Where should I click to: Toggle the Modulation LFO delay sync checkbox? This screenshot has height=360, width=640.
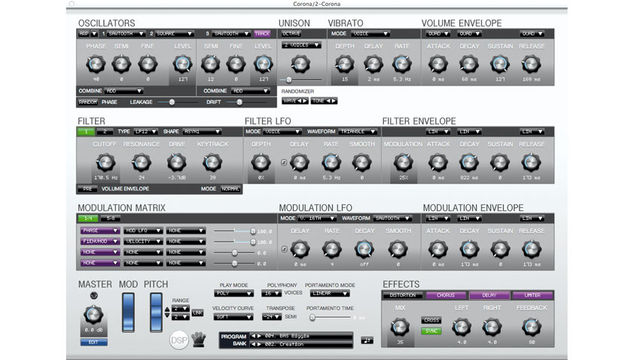click(284, 249)
